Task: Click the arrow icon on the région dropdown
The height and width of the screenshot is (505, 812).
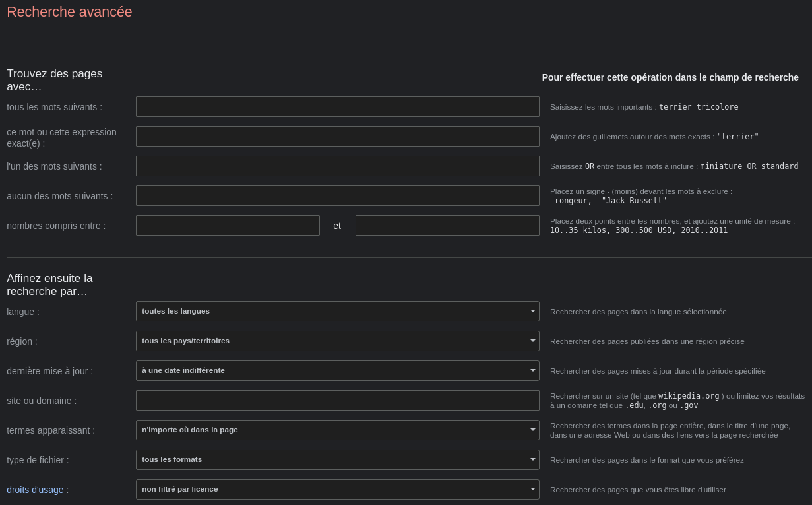Action: tap(532, 341)
